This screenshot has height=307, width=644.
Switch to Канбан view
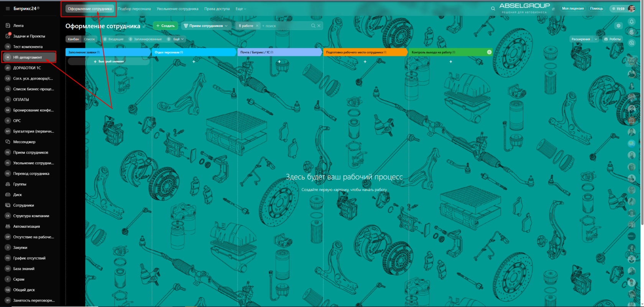pyautogui.click(x=73, y=39)
